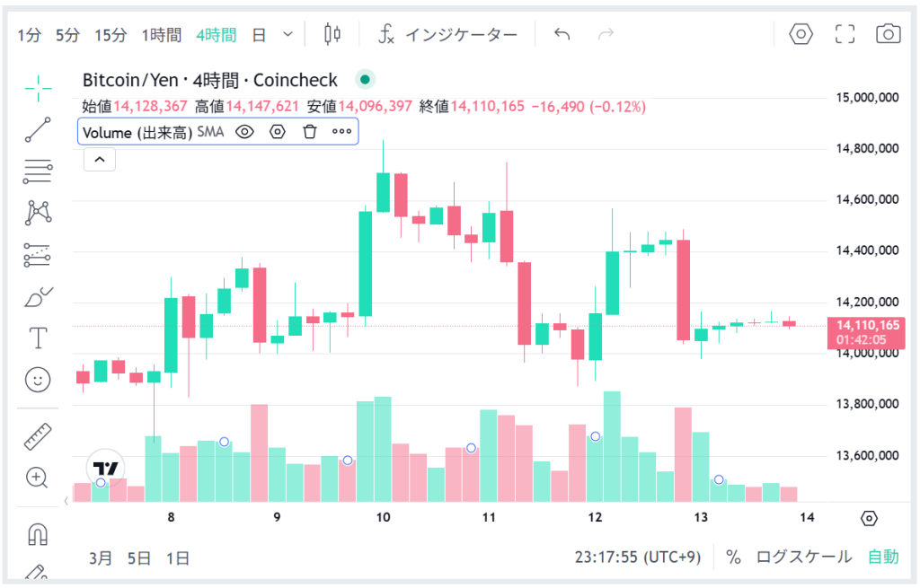Toggle the 自動 auto scale option
This screenshot has width=920, height=588.
(x=882, y=557)
